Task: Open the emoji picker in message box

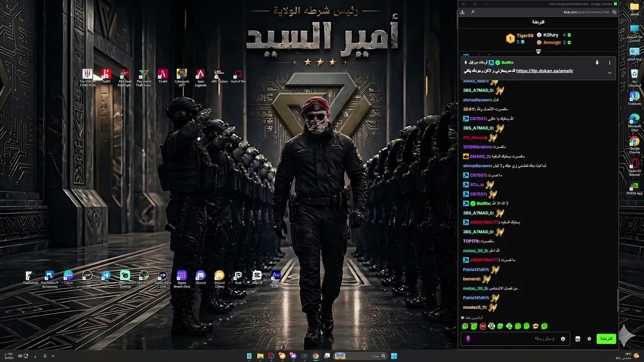Action: click(563, 339)
